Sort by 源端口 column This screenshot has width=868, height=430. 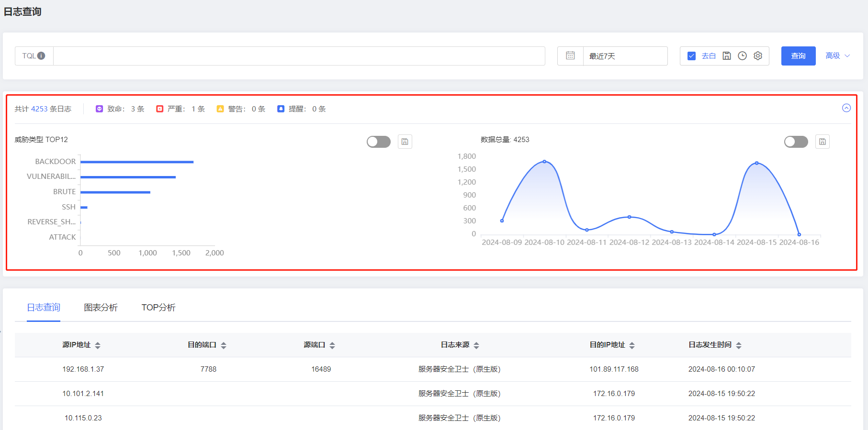coord(332,345)
